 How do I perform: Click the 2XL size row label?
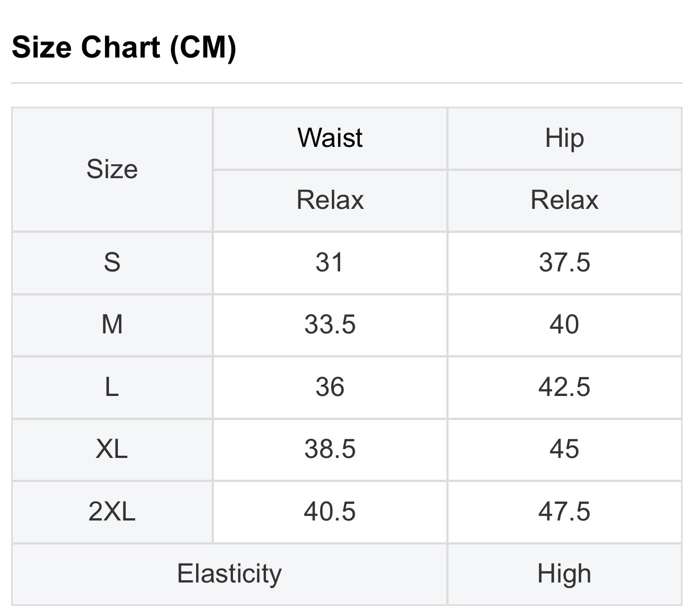[112, 512]
